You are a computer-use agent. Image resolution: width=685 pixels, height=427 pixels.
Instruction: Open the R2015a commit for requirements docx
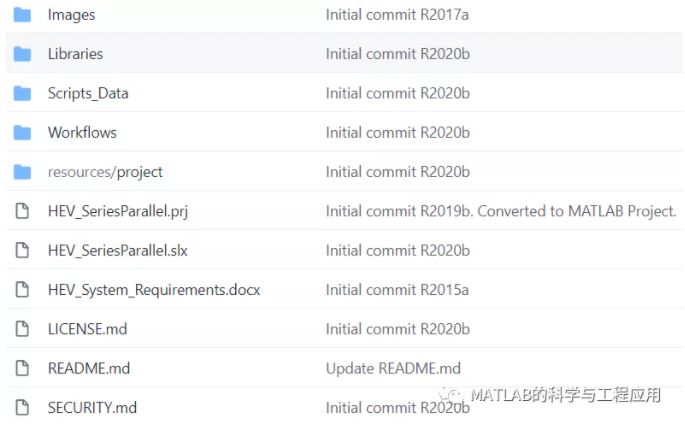point(398,290)
